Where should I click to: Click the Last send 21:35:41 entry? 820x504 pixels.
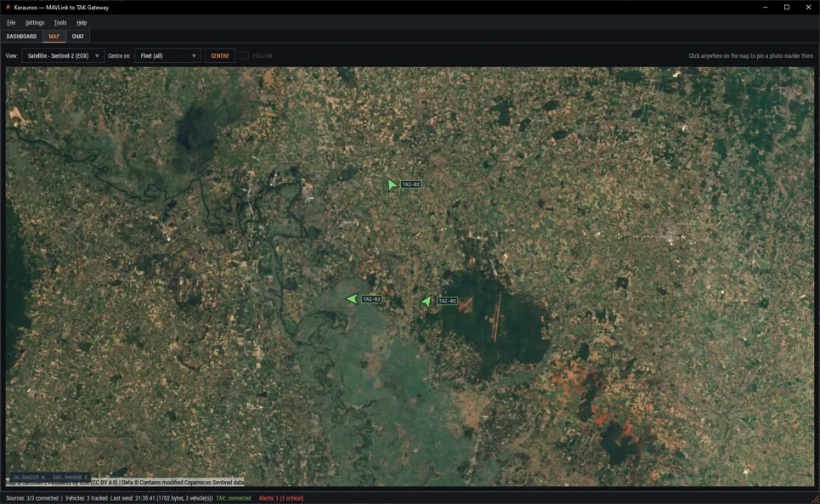[161, 498]
